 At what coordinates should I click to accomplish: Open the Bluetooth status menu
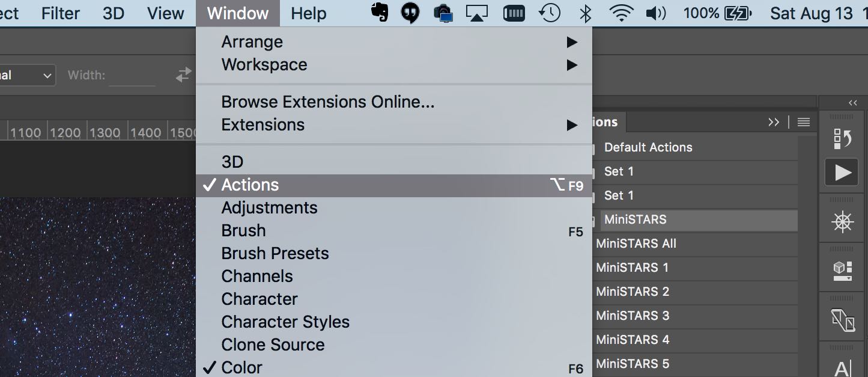tap(585, 13)
